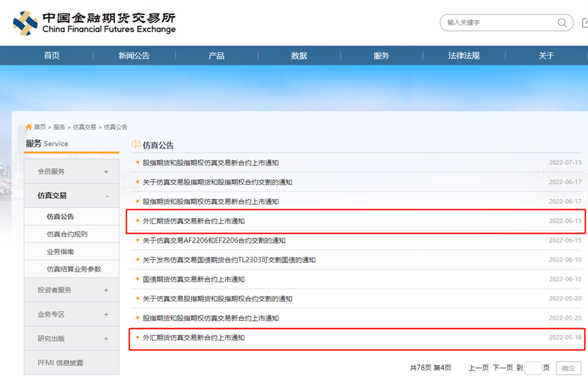Focus the 输入关键字 search field

498,22
